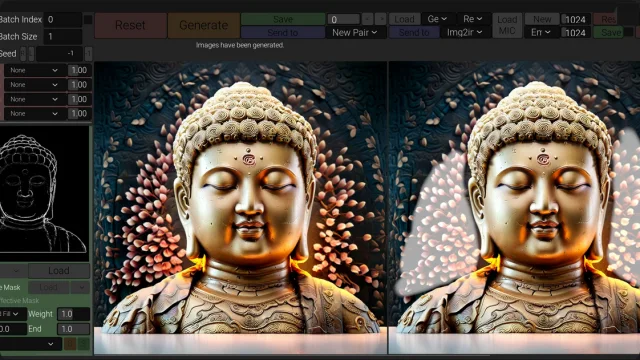The image size is (640, 360).
Task: Click the red Reset button
Action: [130, 25]
